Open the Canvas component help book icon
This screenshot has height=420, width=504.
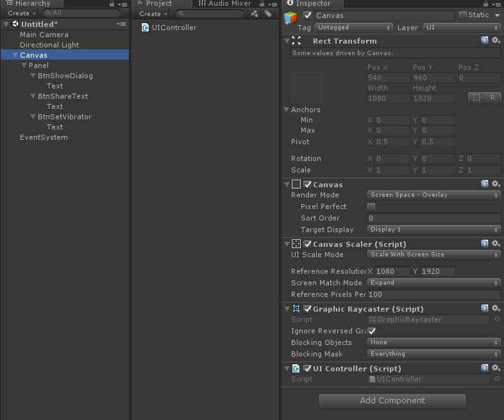[x=485, y=184]
